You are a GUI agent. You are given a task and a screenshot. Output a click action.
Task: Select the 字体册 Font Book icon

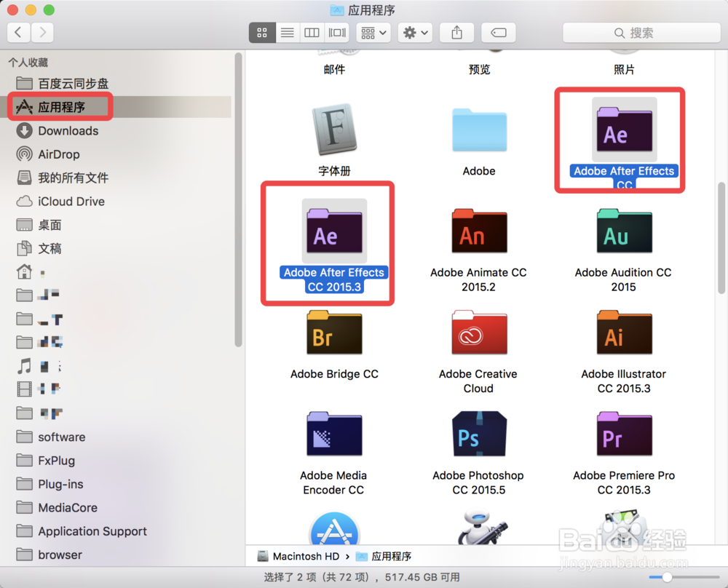[x=334, y=130]
